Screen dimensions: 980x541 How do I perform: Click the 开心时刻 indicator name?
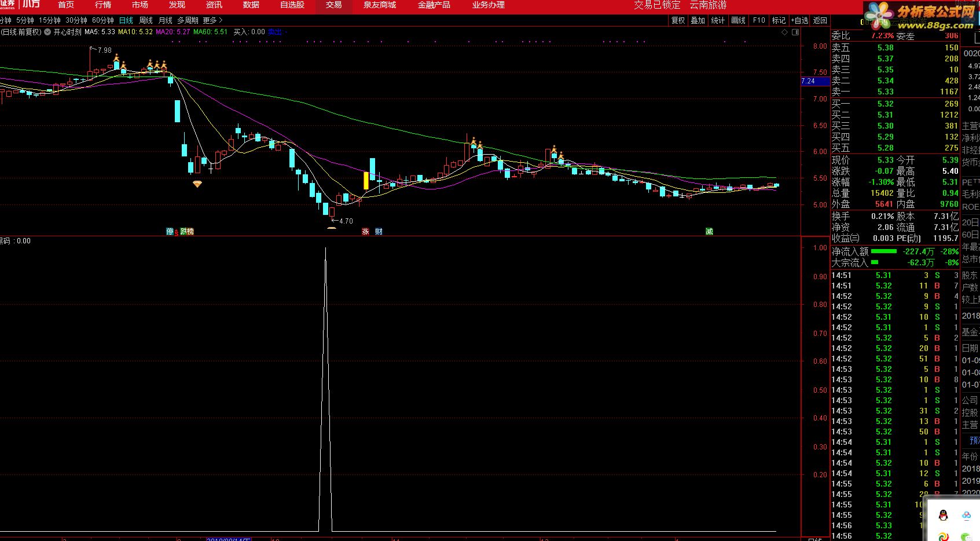(x=67, y=32)
